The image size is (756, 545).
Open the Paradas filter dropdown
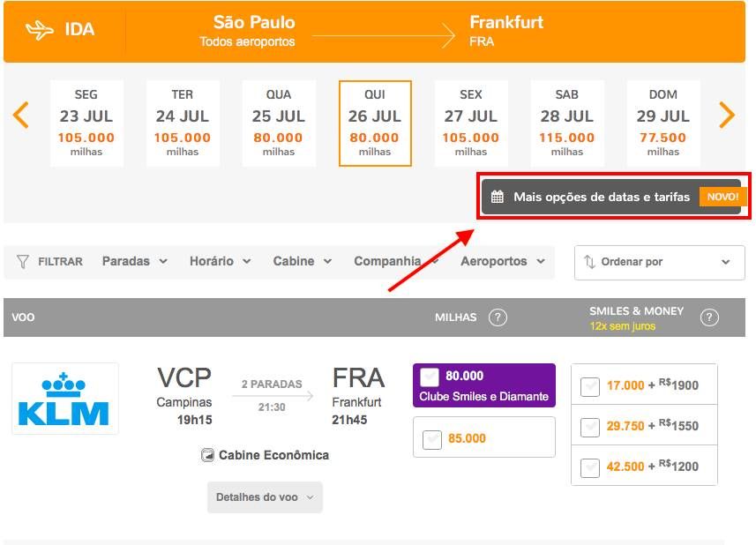tap(135, 261)
